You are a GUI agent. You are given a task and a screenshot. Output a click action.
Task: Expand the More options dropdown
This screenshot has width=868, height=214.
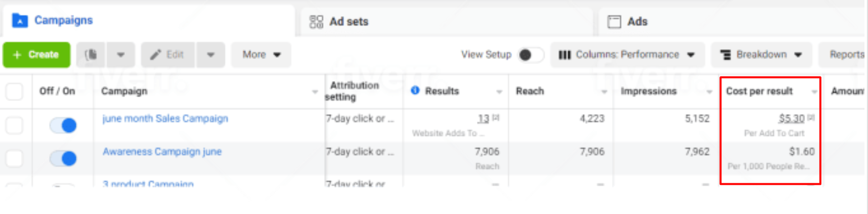261,54
